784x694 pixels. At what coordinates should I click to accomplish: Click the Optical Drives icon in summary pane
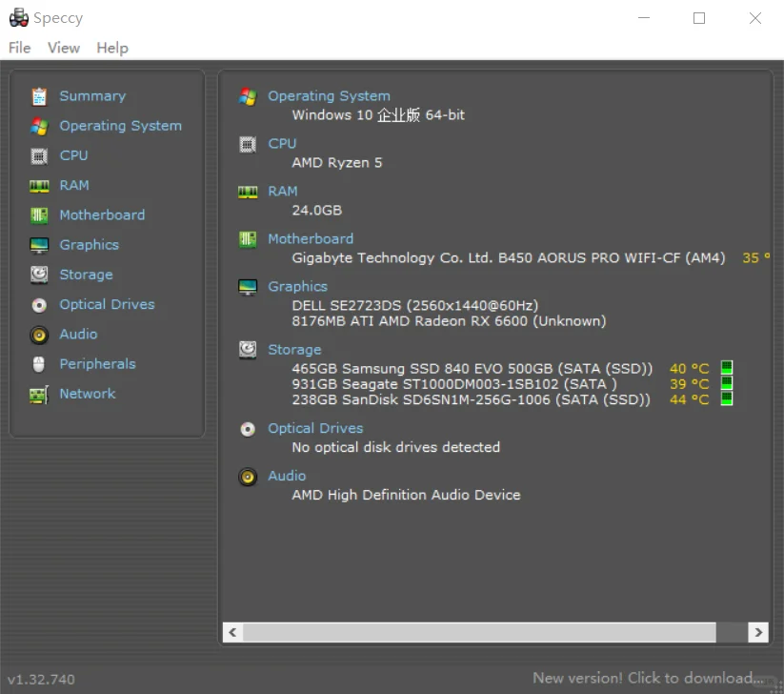pyautogui.click(x=248, y=429)
